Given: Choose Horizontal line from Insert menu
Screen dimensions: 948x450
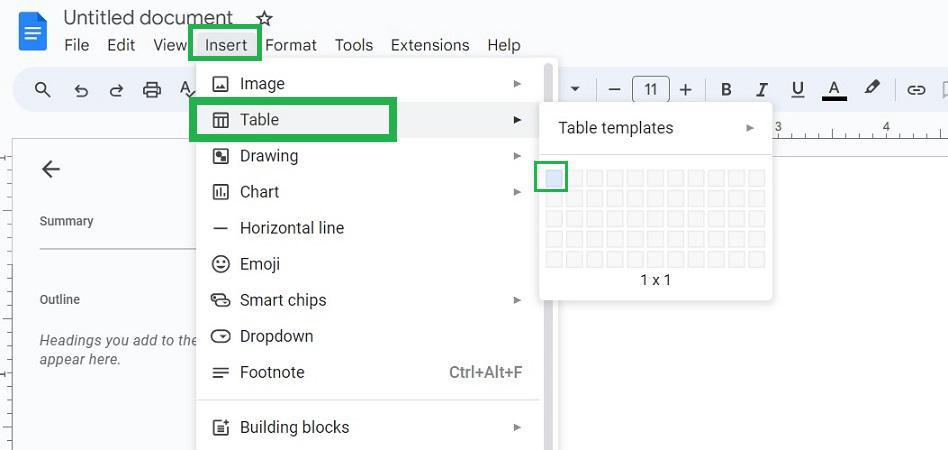Looking at the screenshot, I should pos(292,228).
